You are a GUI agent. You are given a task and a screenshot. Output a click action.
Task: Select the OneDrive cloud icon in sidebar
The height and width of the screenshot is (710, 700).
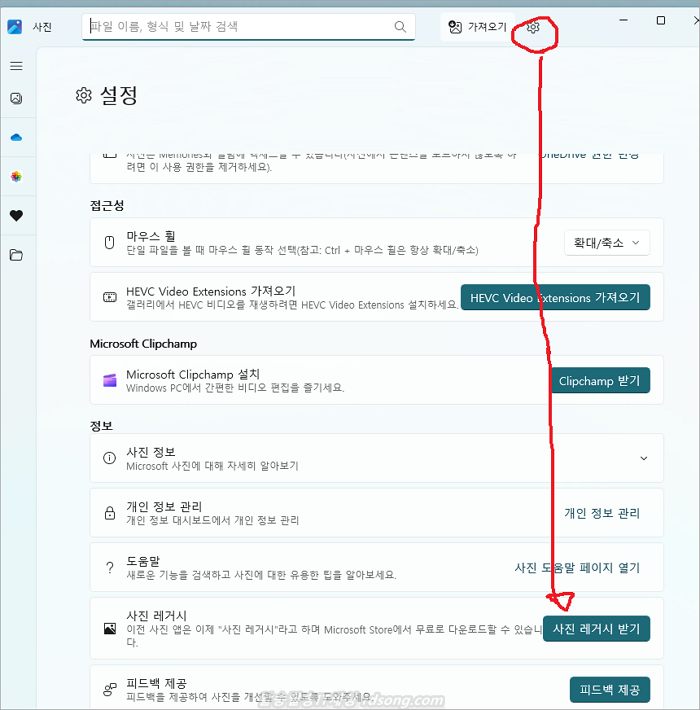(x=16, y=137)
